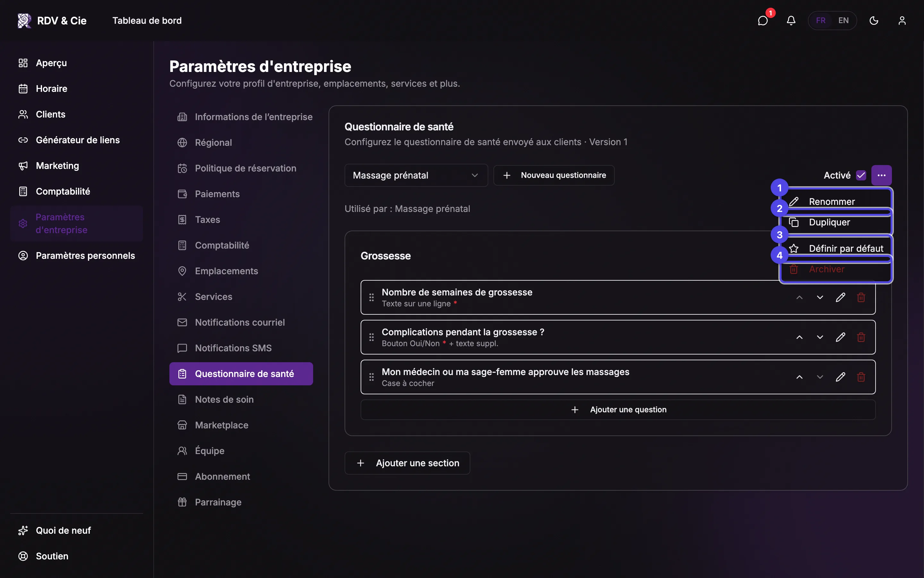Edit 'Nombre de semaines de grossesse' pencil icon

[x=840, y=297]
